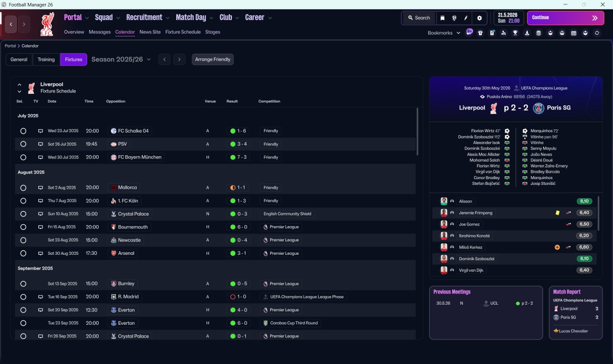Click the Continue button
Screen dimensions: 613x364
[x=566, y=18]
